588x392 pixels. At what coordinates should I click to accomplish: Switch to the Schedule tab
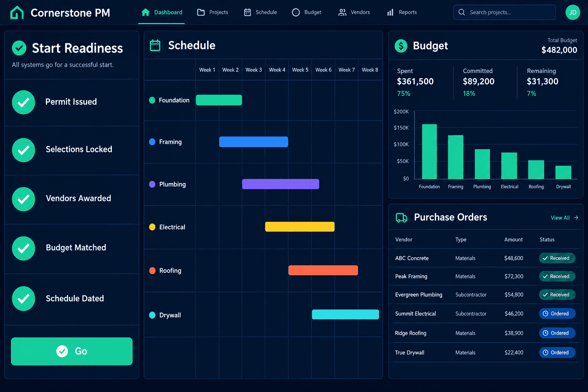point(260,12)
